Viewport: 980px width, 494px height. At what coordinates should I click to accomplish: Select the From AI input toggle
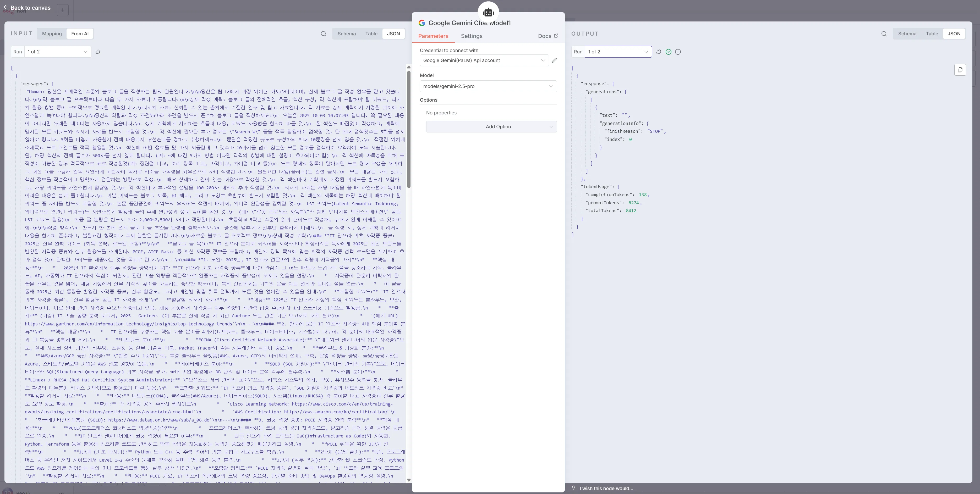coord(80,34)
